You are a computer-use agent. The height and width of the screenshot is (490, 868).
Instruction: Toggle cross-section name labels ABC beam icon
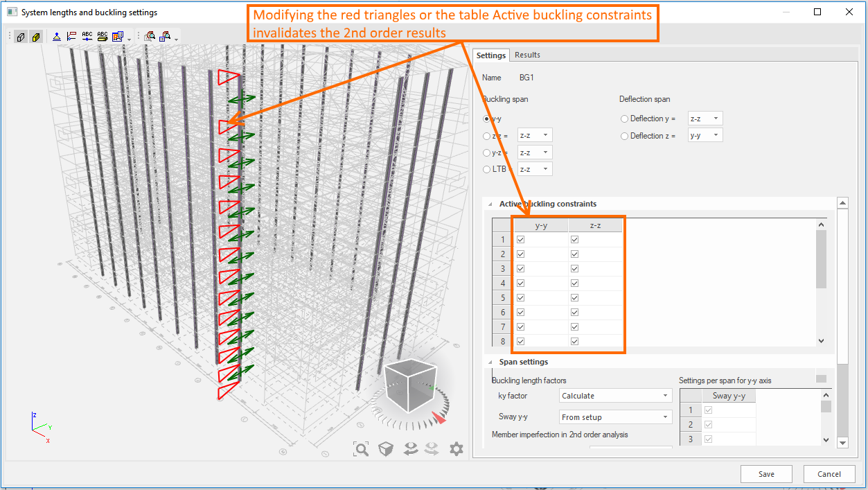pyautogui.click(x=103, y=37)
